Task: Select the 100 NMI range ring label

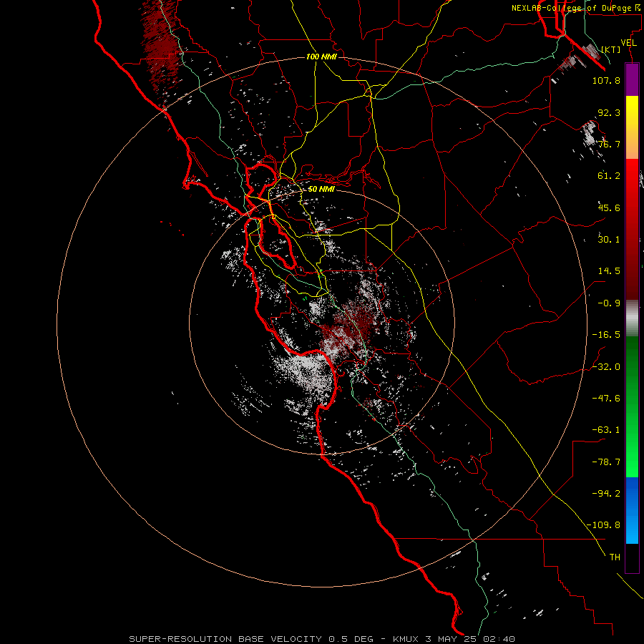Action: coord(321,57)
